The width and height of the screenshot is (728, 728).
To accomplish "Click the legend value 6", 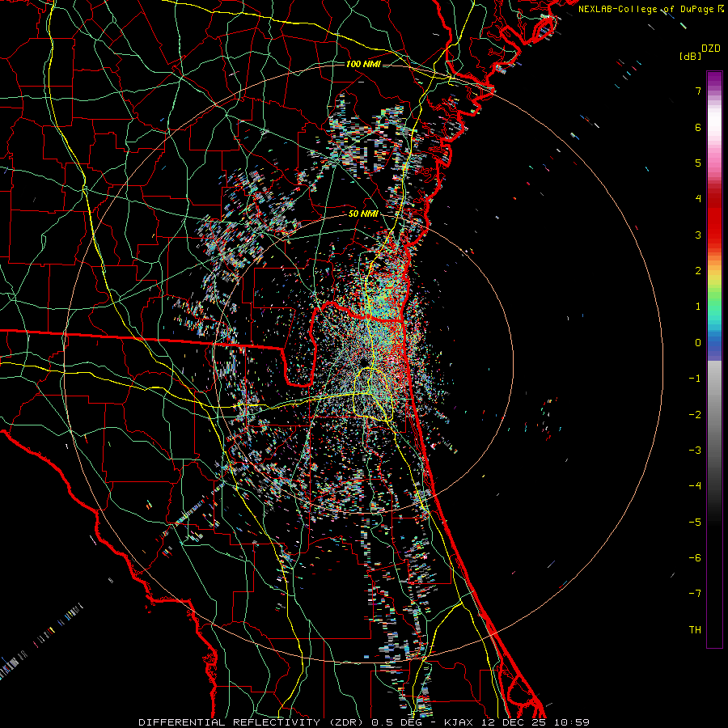I will (x=698, y=127).
